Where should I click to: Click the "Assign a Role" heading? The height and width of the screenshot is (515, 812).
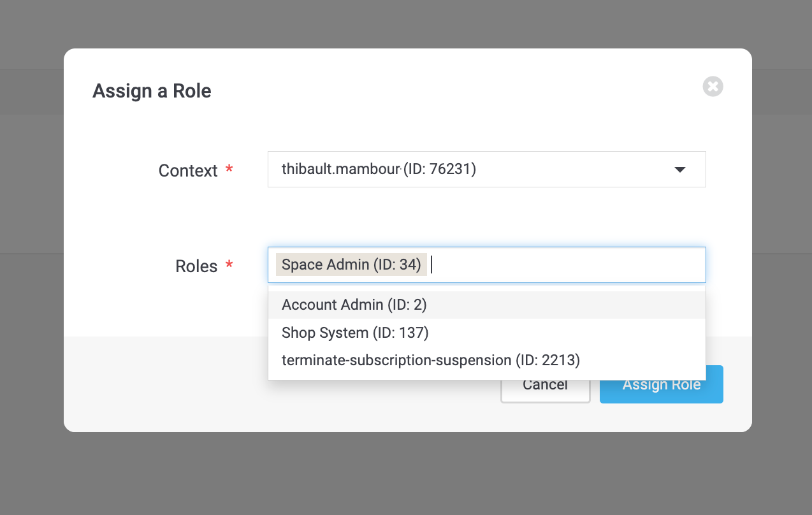(152, 91)
